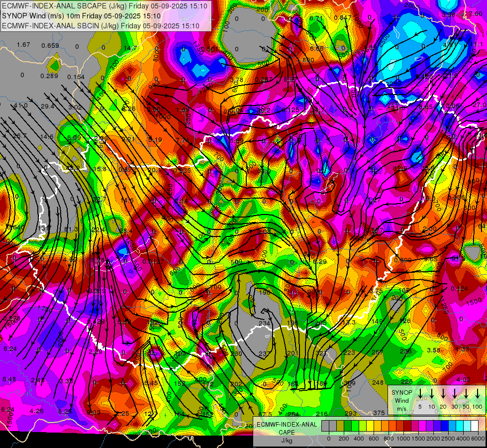Image resolution: width=487 pixels, height=448 pixels.
Task: Pick the cyan legend swatch before 4000
Action: coord(460,426)
